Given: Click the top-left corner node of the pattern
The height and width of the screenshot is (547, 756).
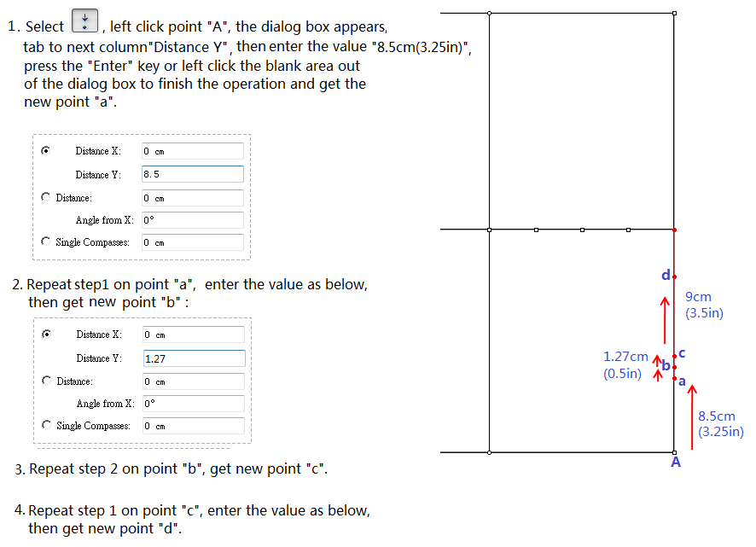Looking at the screenshot, I should (489, 14).
